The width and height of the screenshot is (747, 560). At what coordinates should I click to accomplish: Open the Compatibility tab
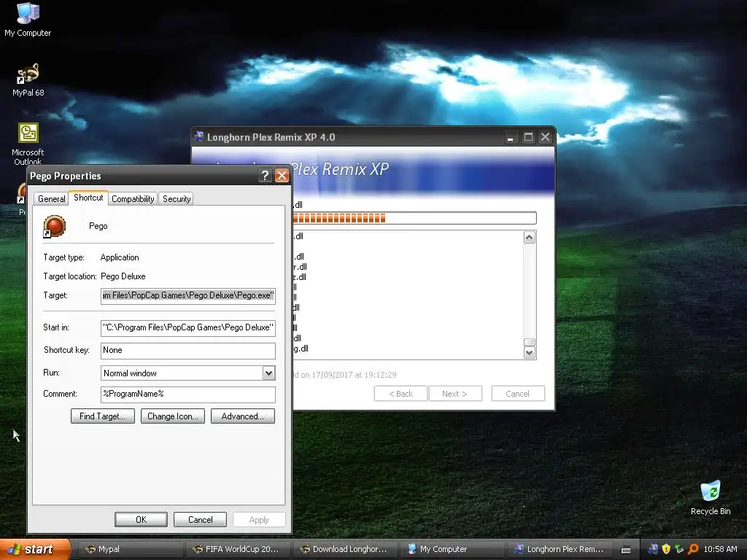point(133,199)
